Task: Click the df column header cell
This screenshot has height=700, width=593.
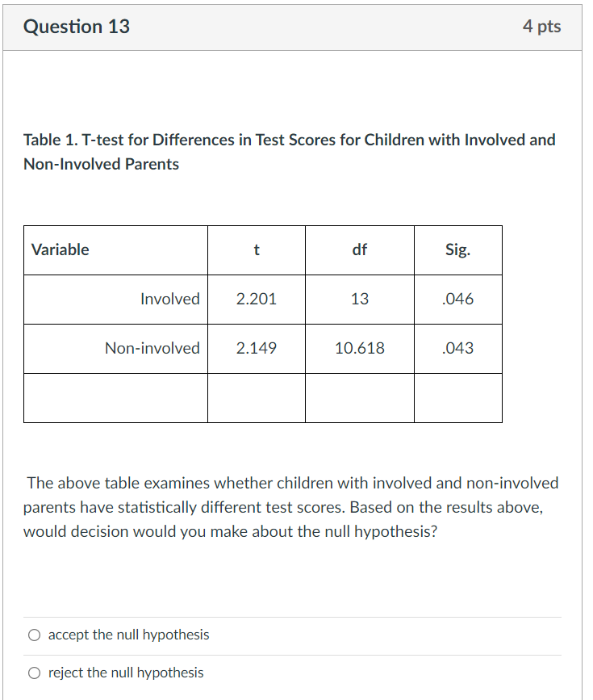Action: [x=359, y=249]
